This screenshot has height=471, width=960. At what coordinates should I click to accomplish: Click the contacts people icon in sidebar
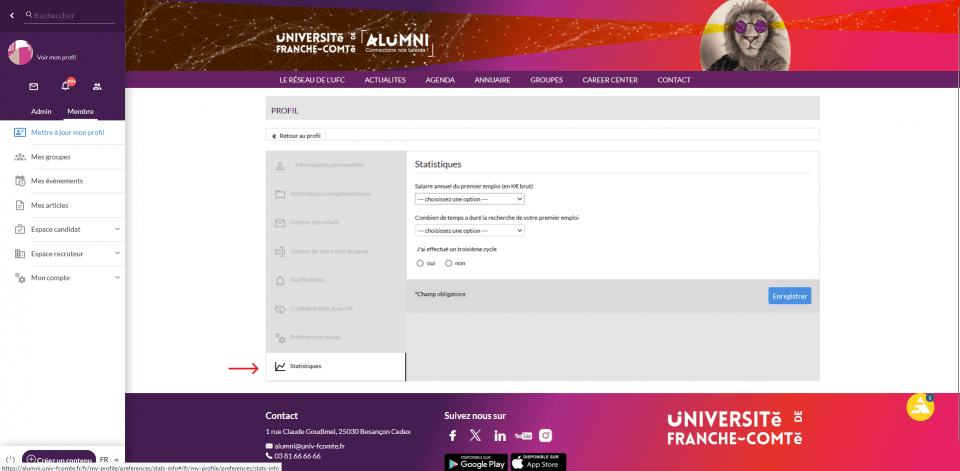click(x=97, y=87)
